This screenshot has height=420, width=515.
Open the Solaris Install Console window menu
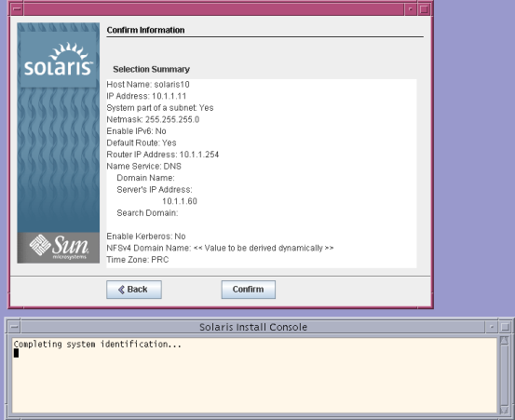(14, 327)
